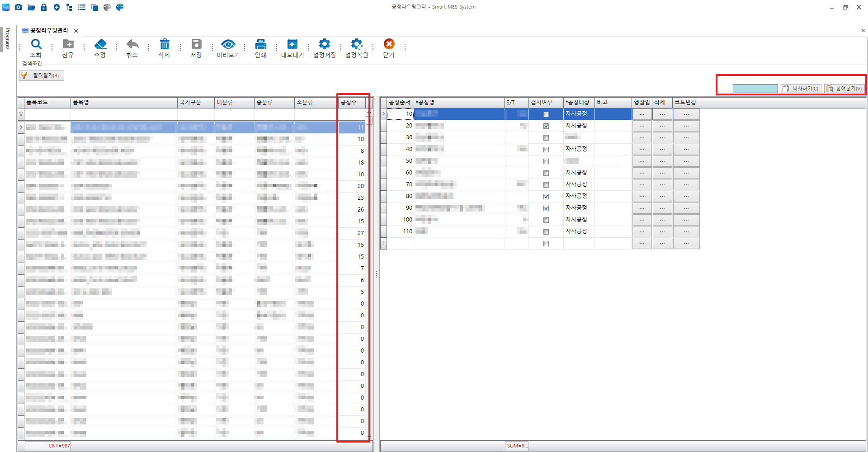Select process order cell 100
868x452 pixels.
[400, 220]
